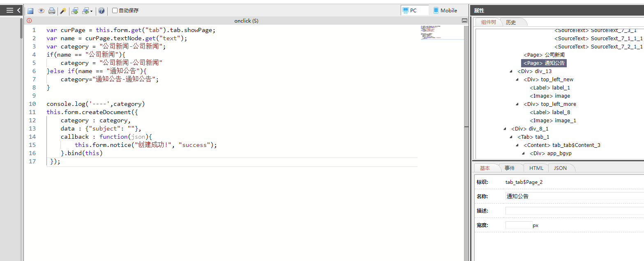The image size is (644, 261).
Task: Switch to the 基本 properties tab
Action: [x=485, y=168]
